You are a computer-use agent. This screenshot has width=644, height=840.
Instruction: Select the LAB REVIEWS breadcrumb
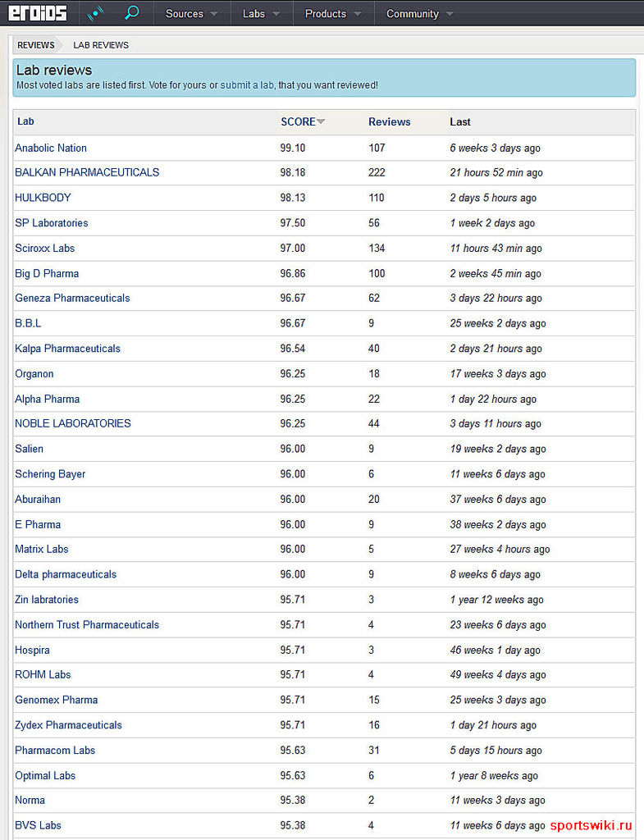[101, 45]
